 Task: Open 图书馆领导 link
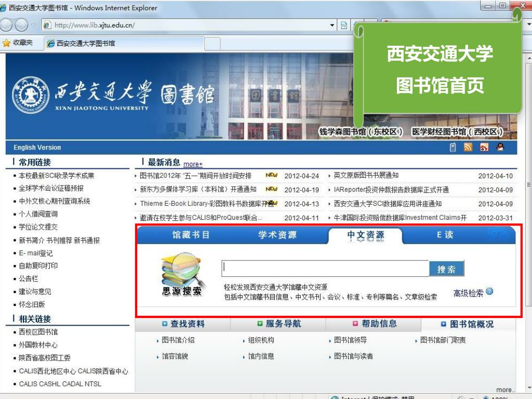coord(350,340)
